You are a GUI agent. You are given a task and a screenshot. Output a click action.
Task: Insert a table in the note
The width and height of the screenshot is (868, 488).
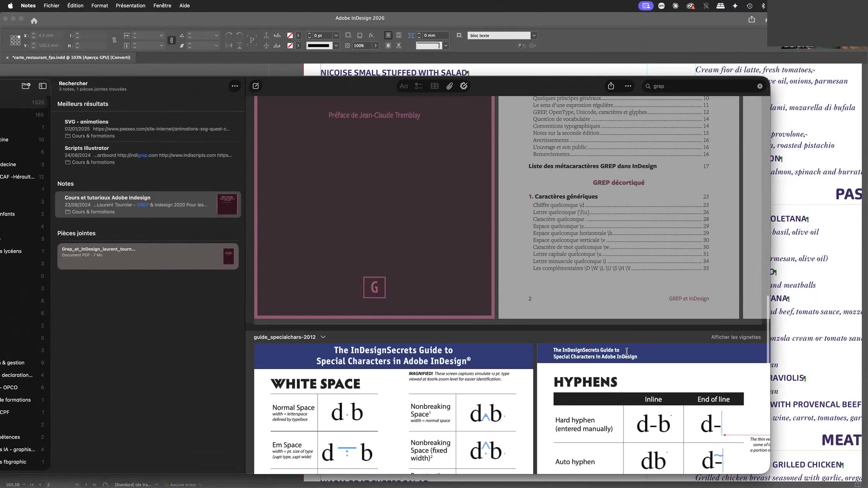click(434, 86)
